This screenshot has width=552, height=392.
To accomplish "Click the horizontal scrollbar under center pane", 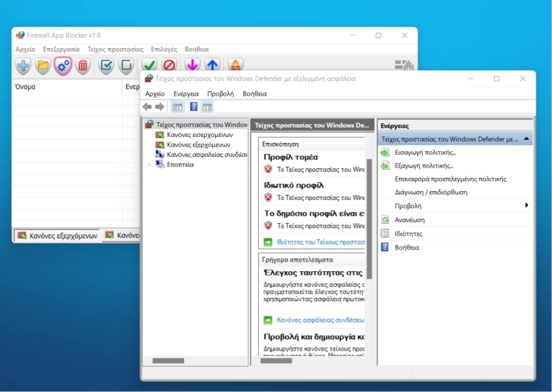I will coord(276,361).
